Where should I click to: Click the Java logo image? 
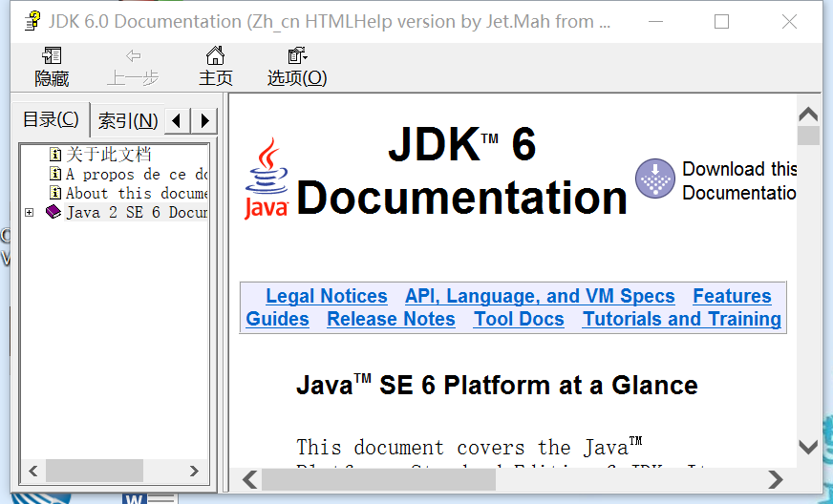(267, 178)
